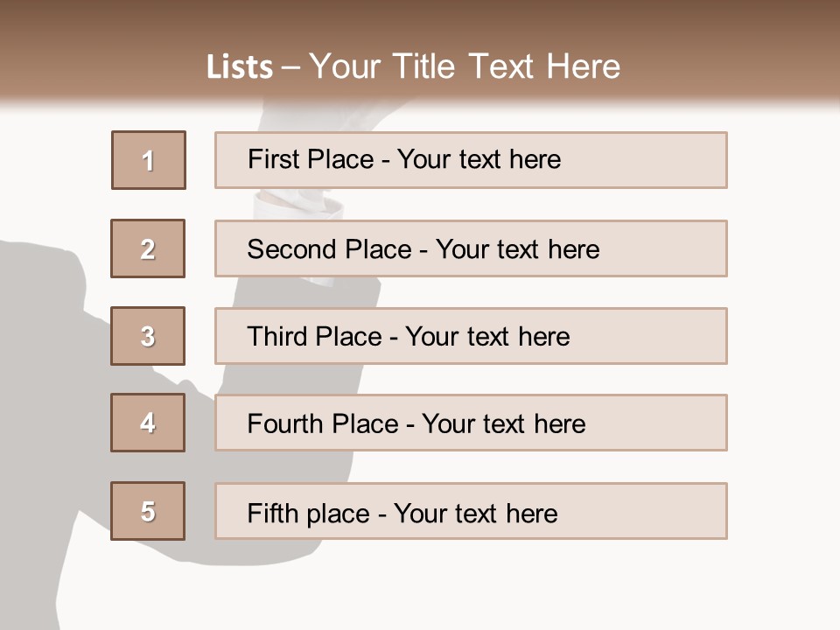
Task: Select the number 4 square
Action: click(x=148, y=423)
